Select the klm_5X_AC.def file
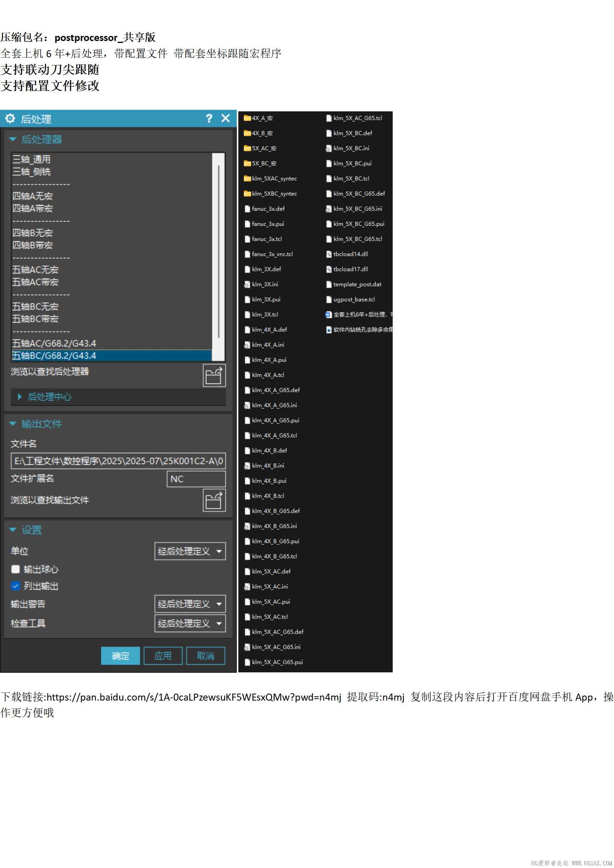This screenshot has width=614, height=868. [268, 571]
